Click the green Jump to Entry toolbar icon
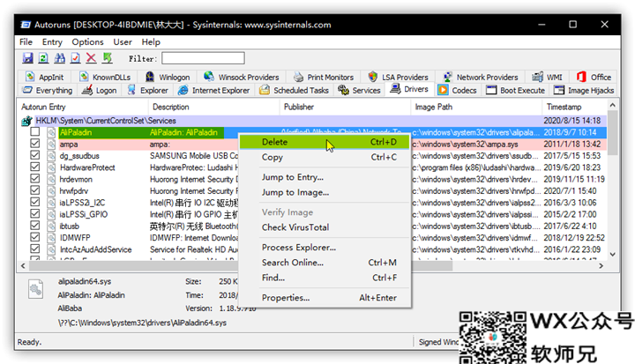This screenshot has width=635, height=364. [108, 58]
